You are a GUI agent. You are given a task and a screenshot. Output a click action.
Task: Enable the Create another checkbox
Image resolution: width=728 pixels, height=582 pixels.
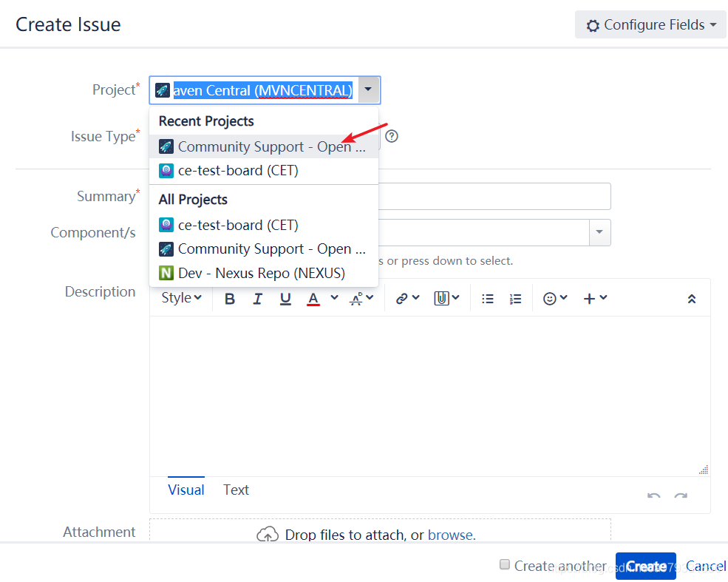pos(504,564)
